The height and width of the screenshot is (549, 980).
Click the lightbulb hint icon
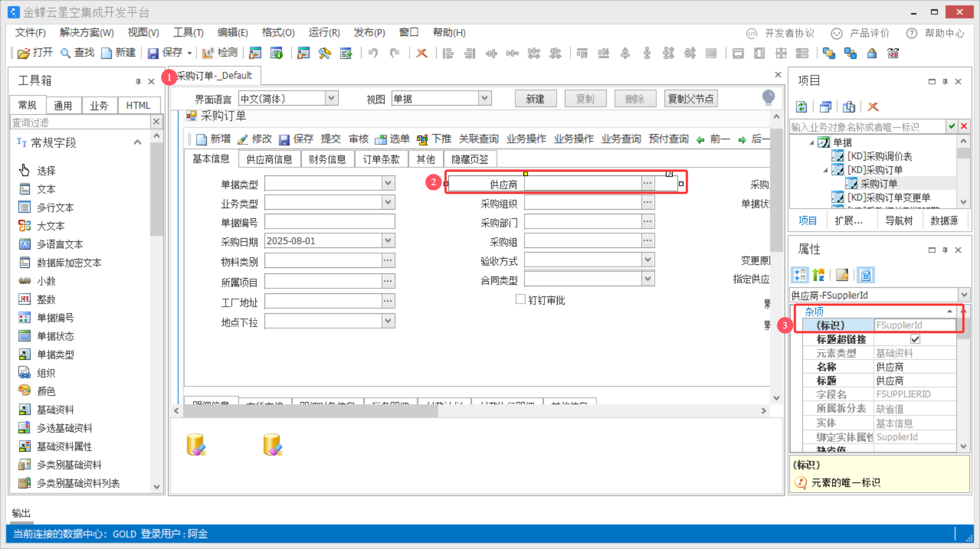tap(768, 97)
